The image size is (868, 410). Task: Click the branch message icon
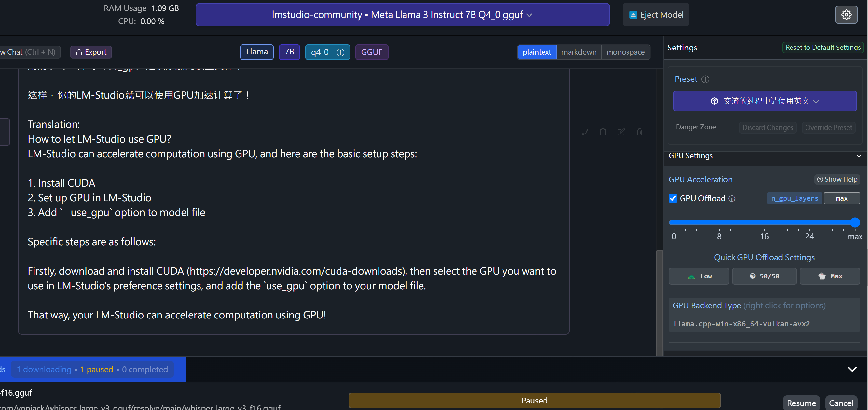[x=585, y=132]
